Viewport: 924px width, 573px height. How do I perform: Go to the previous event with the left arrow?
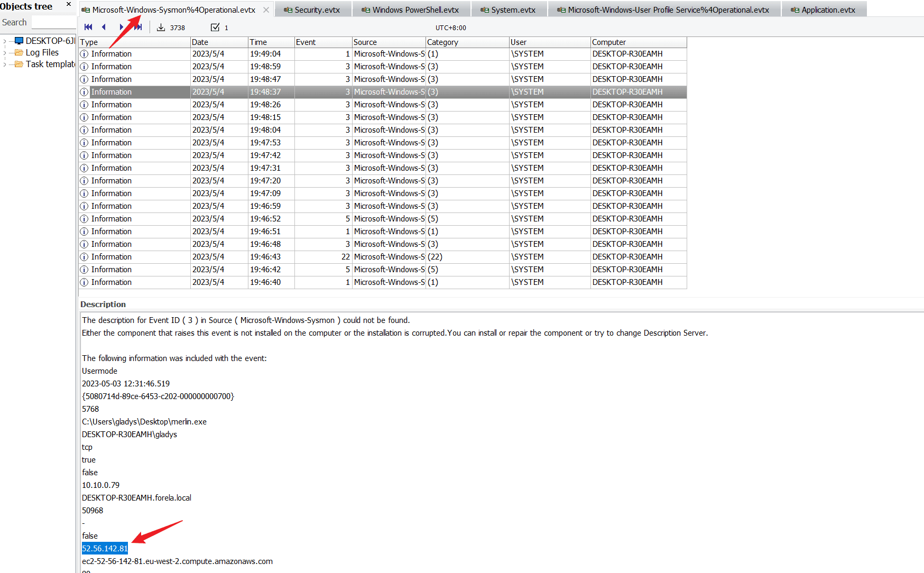104,27
